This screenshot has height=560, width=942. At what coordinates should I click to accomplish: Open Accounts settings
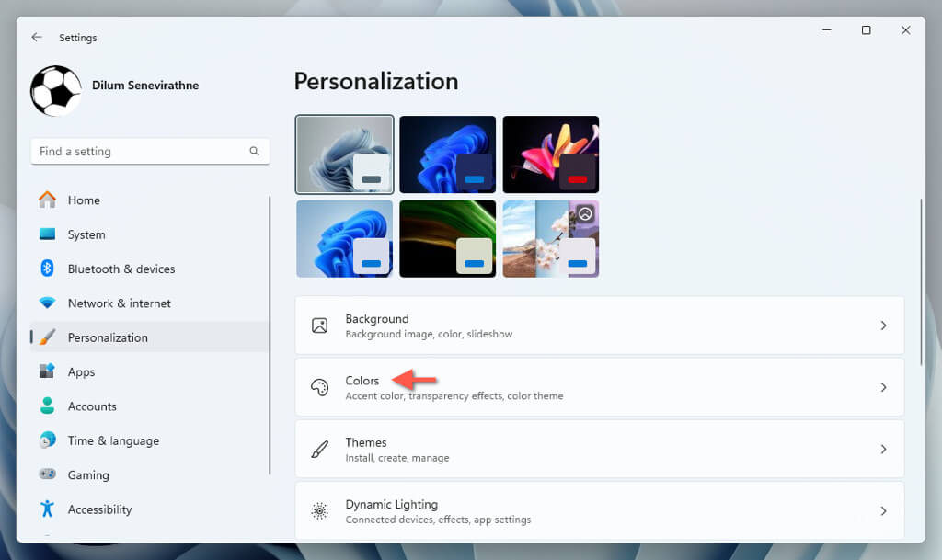(150, 406)
